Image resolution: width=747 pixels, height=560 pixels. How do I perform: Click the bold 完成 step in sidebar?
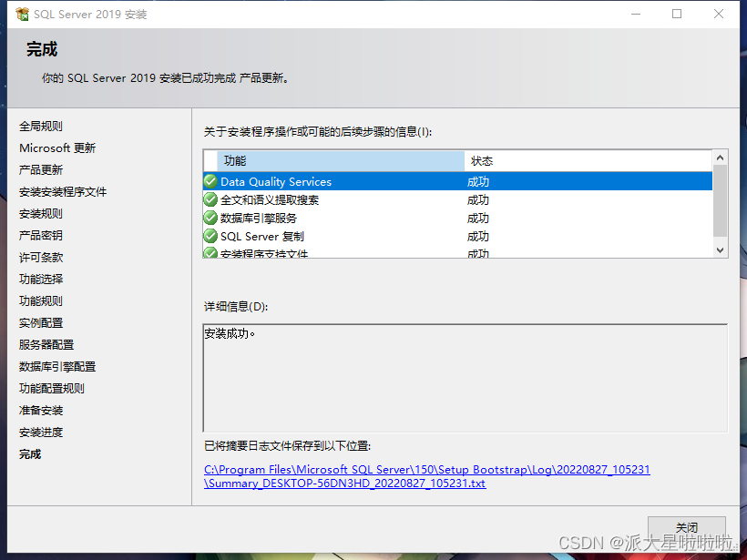point(30,454)
